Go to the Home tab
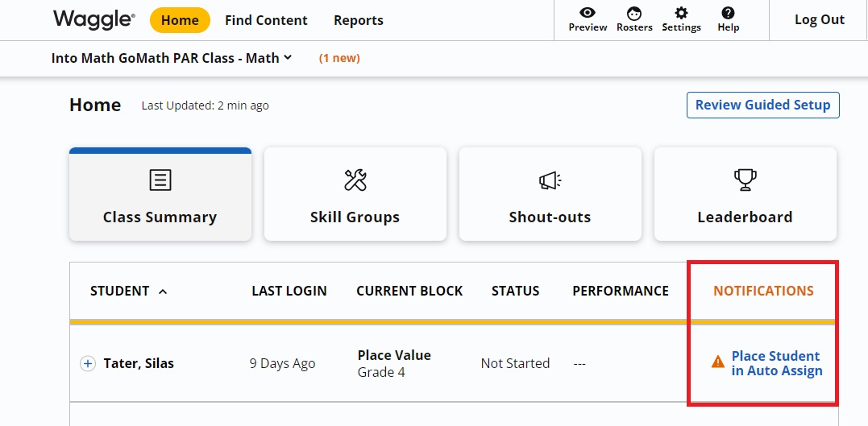Viewport: 868px width, 426px height. [x=180, y=20]
